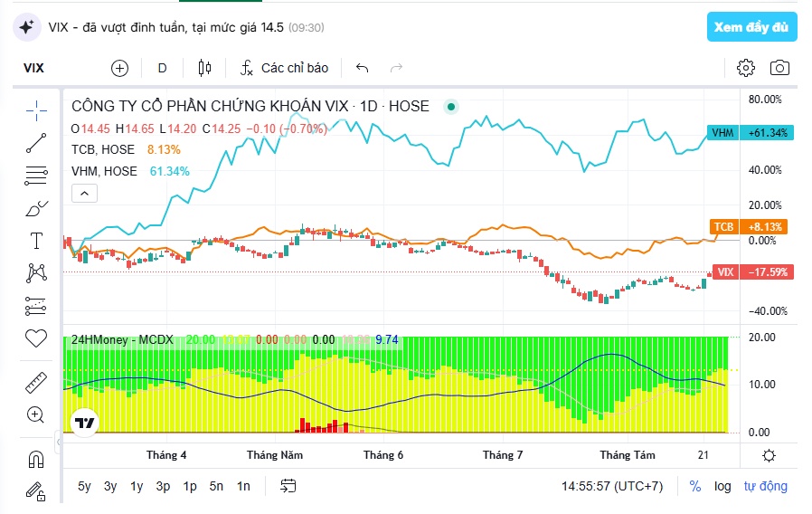This screenshot has width=812, height=514.
Task: Click the VIX news headline text
Action: point(165,27)
